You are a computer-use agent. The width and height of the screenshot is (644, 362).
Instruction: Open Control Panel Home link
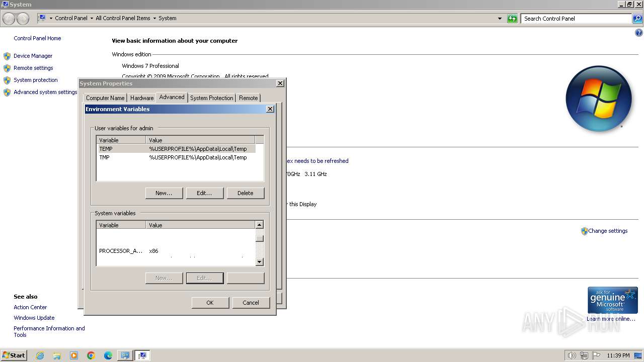point(37,38)
